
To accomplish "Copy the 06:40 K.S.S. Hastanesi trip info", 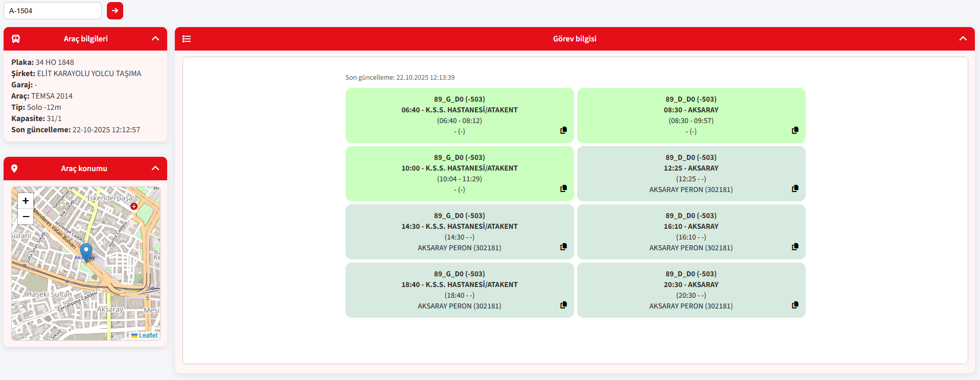I will (563, 130).
